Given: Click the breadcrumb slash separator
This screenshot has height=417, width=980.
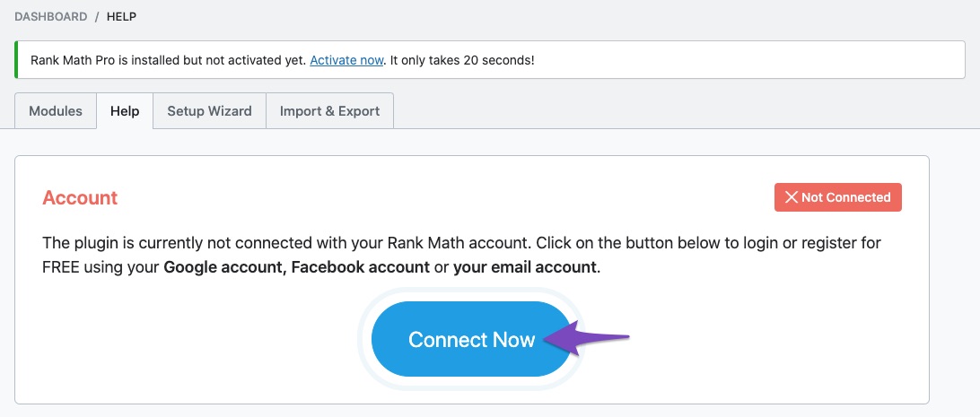Looking at the screenshot, I should (x=97, y=17).
